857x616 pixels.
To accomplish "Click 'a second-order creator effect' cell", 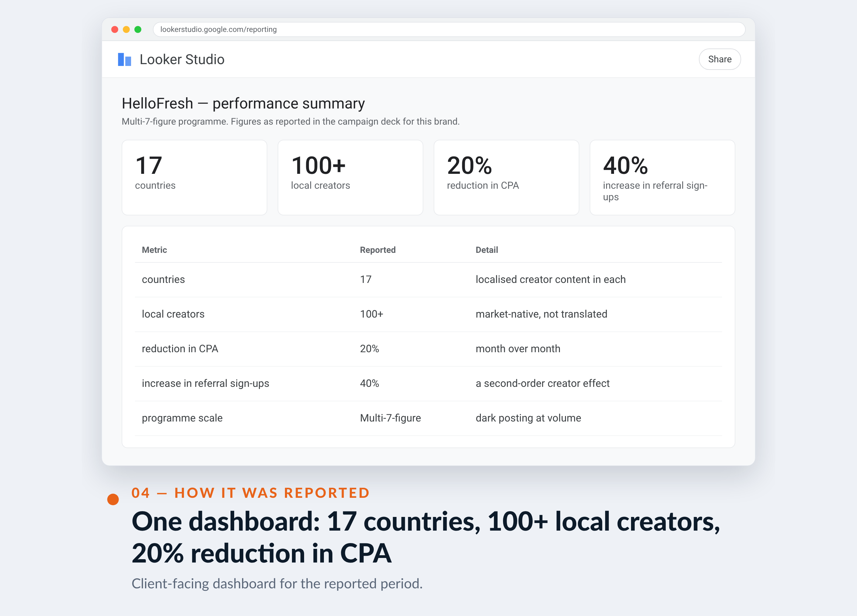I will click(543, 383).
